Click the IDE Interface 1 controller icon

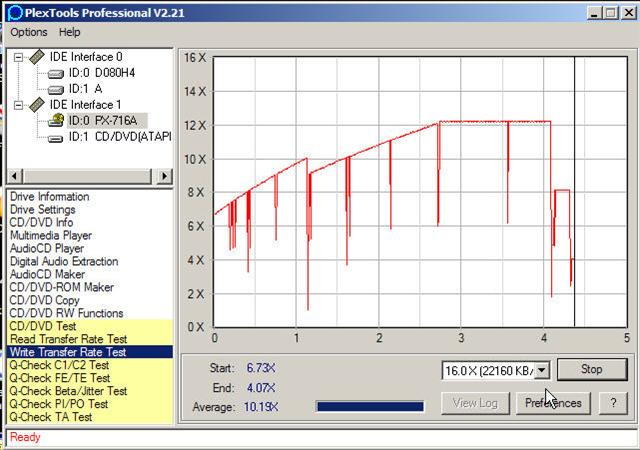click(35, 104)
